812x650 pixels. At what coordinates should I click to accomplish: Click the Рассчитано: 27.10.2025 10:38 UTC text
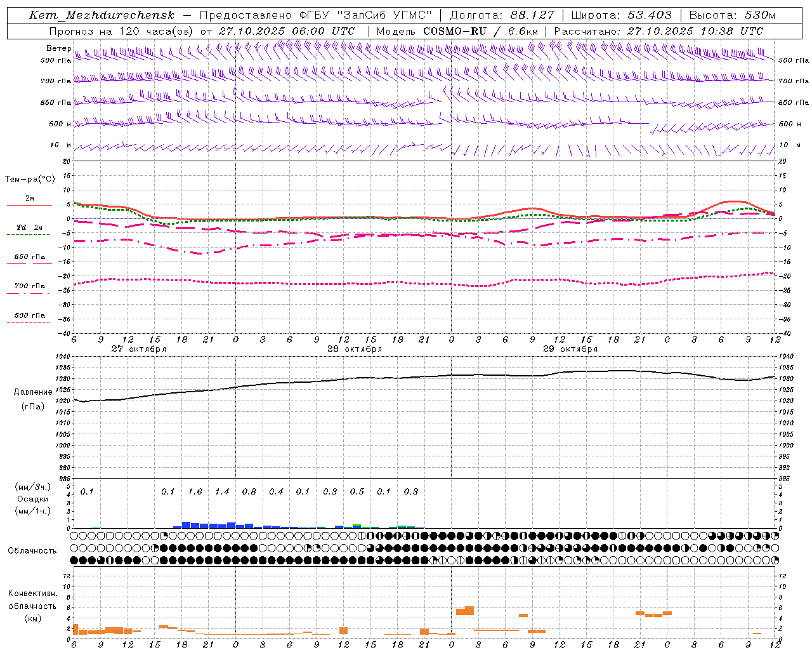coord(658,30)
